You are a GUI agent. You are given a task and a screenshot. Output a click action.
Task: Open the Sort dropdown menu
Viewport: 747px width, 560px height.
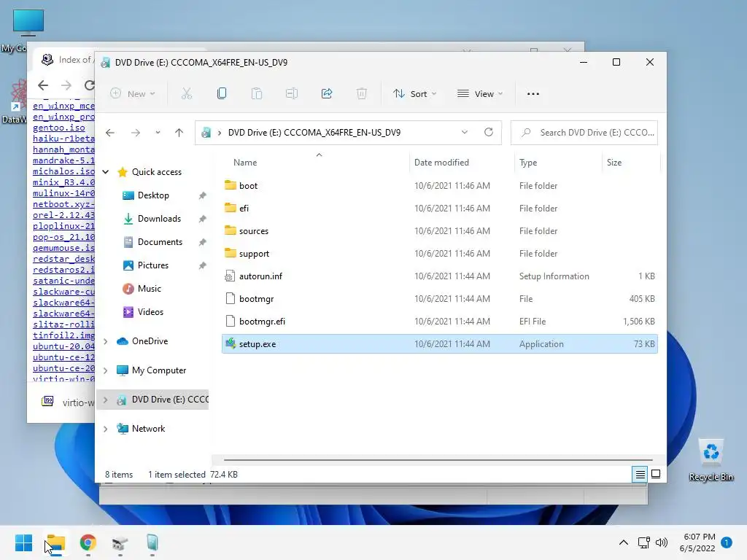pos(414,94)
